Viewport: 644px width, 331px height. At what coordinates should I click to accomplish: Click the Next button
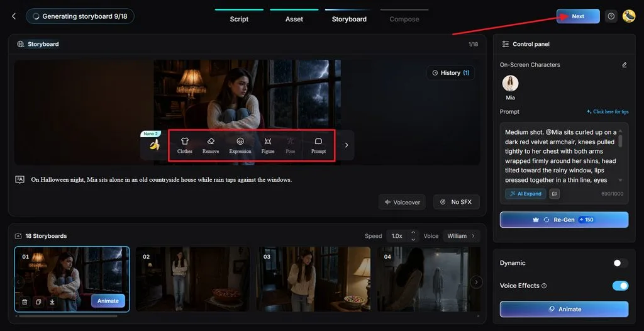pyautogui.click(x=578, y=16)
